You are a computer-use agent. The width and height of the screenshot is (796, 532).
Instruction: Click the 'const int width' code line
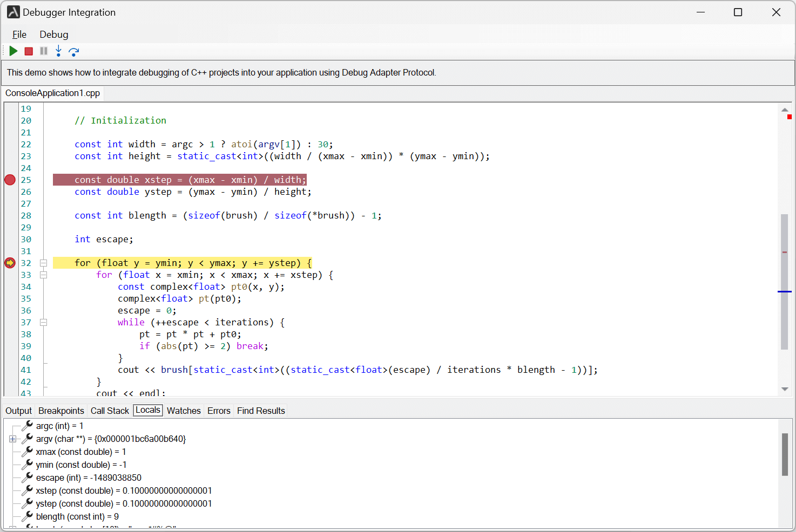(x=204, y=145)
